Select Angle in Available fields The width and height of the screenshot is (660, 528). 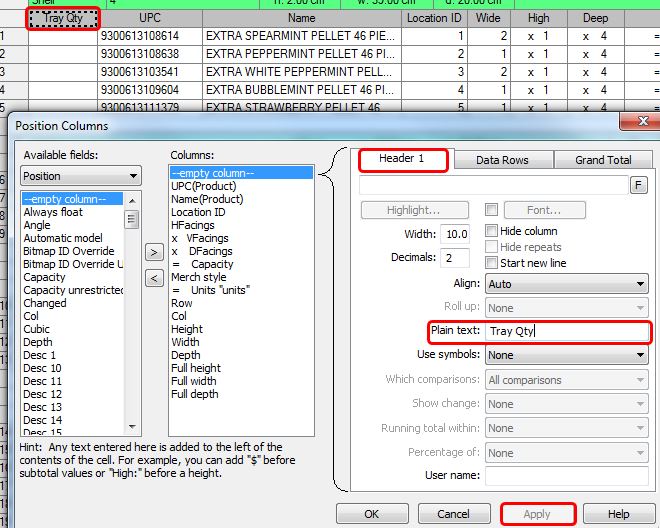(37, 225)
